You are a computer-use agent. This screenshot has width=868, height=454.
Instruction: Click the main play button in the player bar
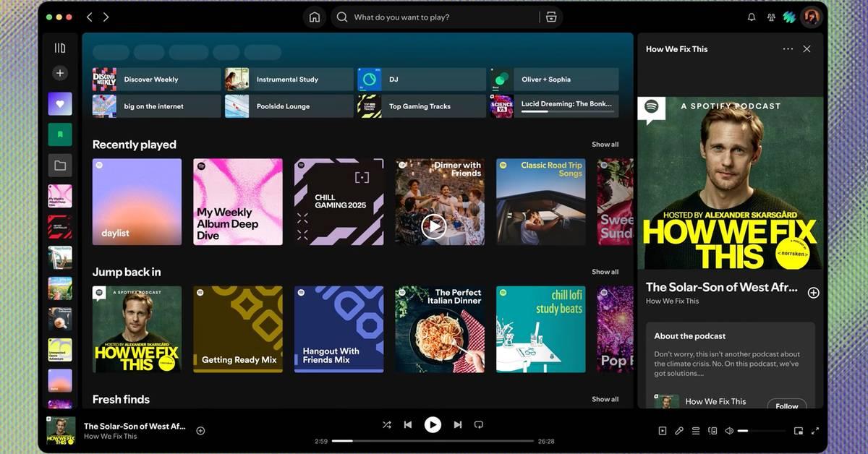point(433,424)
